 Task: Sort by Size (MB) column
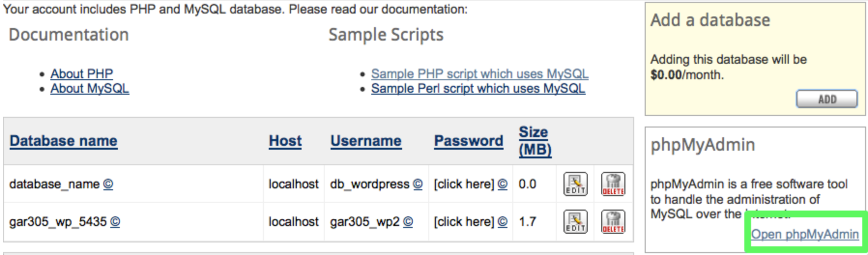[535, 141]
